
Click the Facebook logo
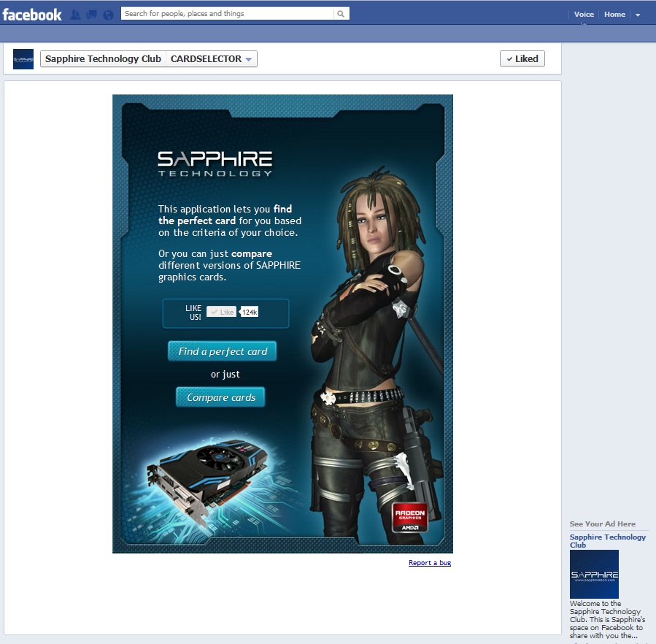click(x=32, y=14)
